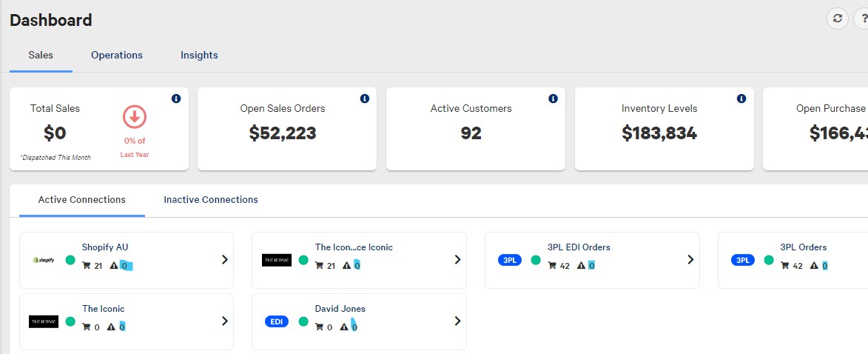This screenshot has height=354, width=868.
Task: Click the 3PL EDI Orders badge icon
Action: pyautogui.click(x=509, y=260)
